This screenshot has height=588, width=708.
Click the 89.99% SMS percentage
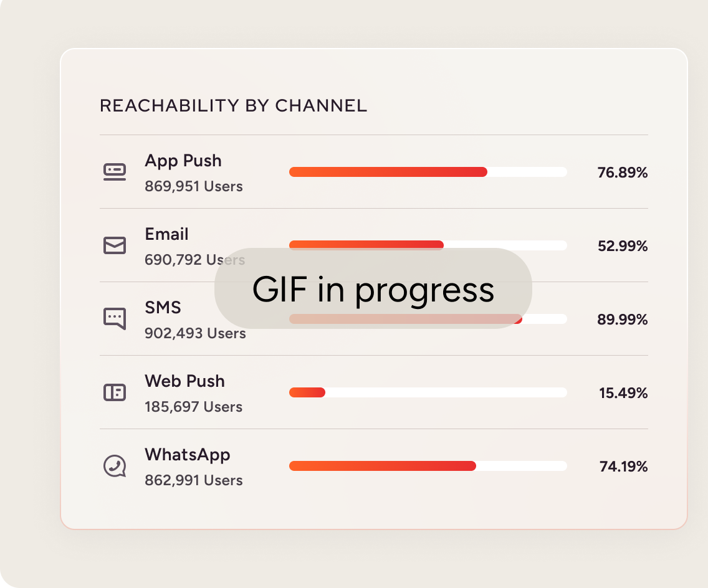(x=622, y=320)
